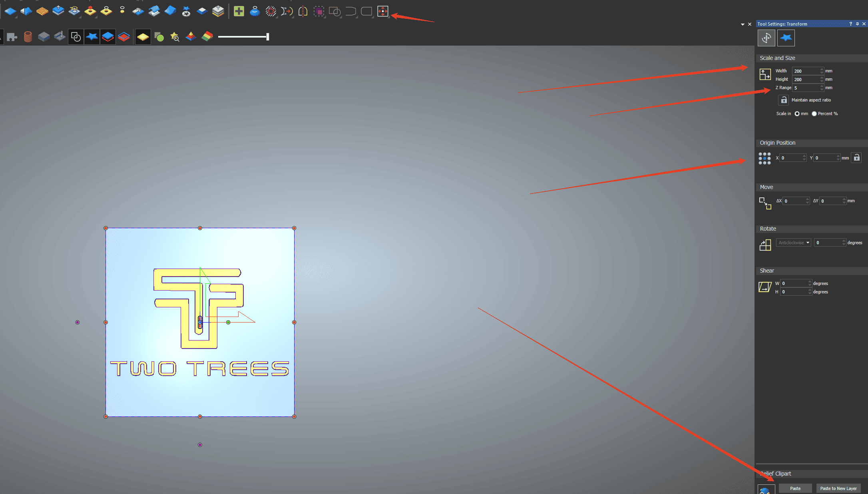The image size is (868, 494).
Task: Click the dome shape icon in the top toolbar
Action: coord(254,11)
